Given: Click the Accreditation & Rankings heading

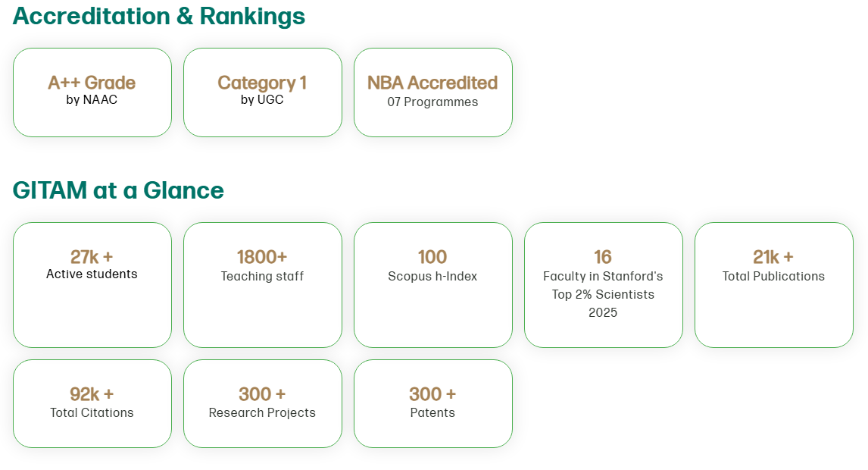Looking at the screenshot, I should (159, 16).
